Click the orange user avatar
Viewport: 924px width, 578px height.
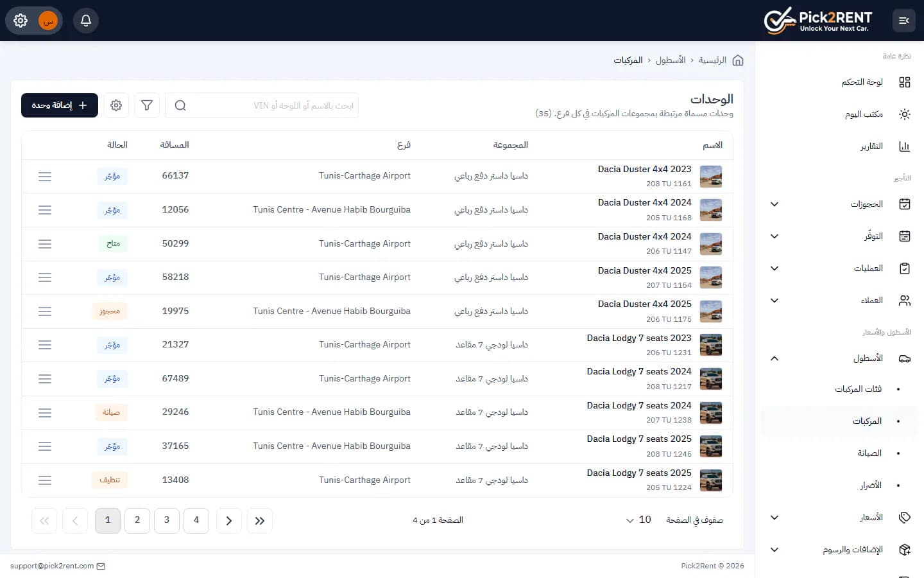48,21
